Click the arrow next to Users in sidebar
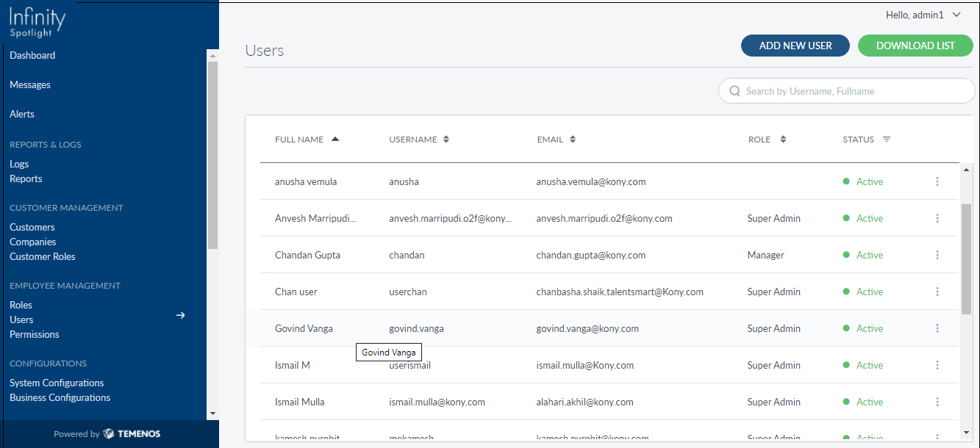This screenshot has height=448, width=980. pos(180,315)
